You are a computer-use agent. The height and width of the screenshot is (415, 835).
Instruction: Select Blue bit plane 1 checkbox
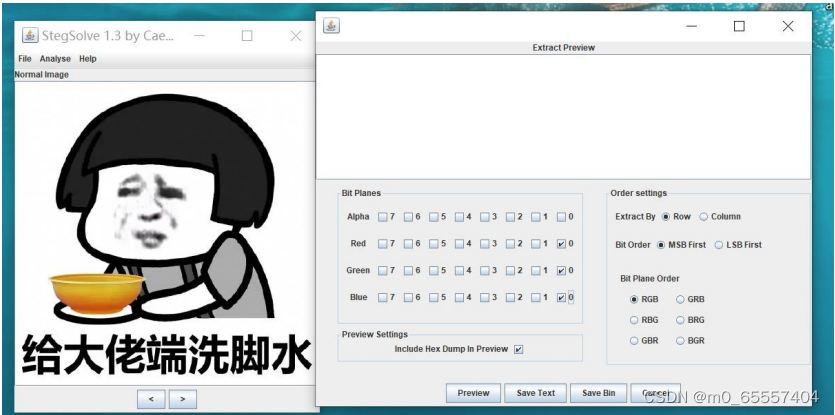click(x=536, y=297)
